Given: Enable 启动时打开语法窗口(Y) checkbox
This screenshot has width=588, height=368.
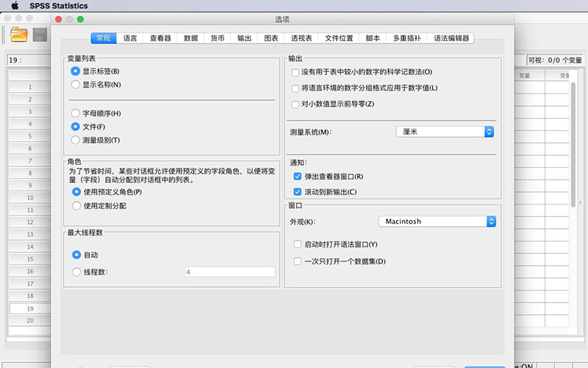Looking at the screenshot, I should (x=298, y=244).
